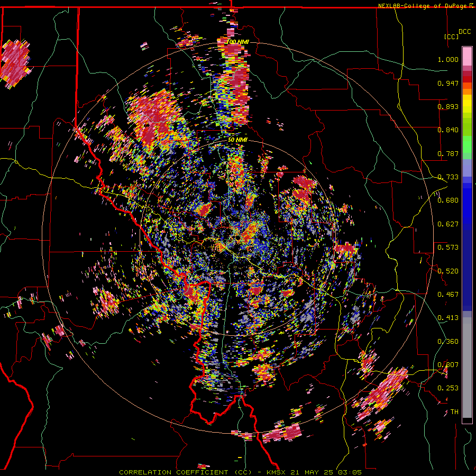Click the 0.787 scale value
Screen dimensions: 476x476
click(448, 153)
